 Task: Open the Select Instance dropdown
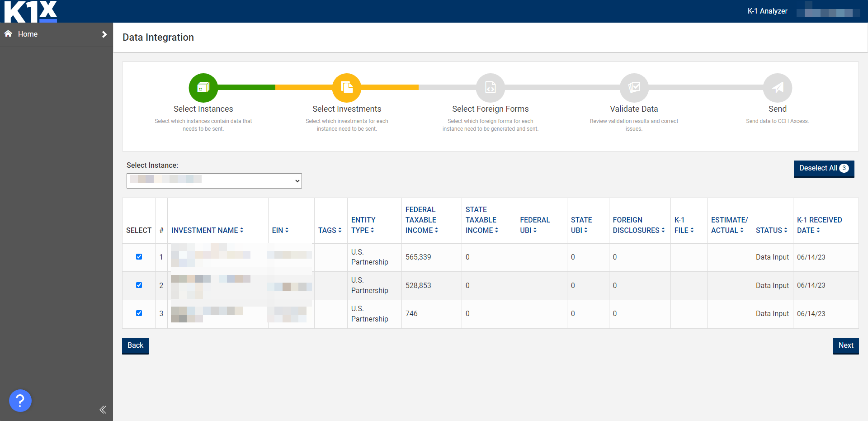tap(214, 181)
